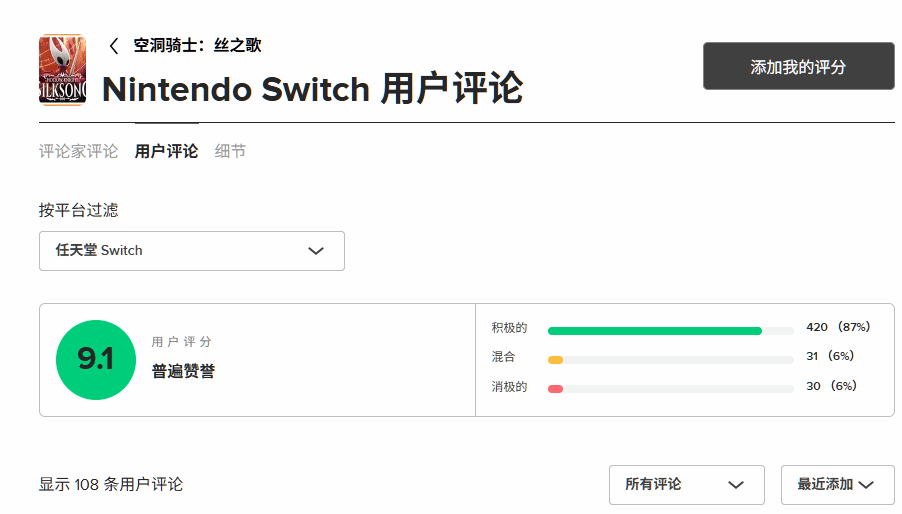902x514 pixels.
Task: Click the yellow 混合 rating bar
Action: tap(556, 359)
